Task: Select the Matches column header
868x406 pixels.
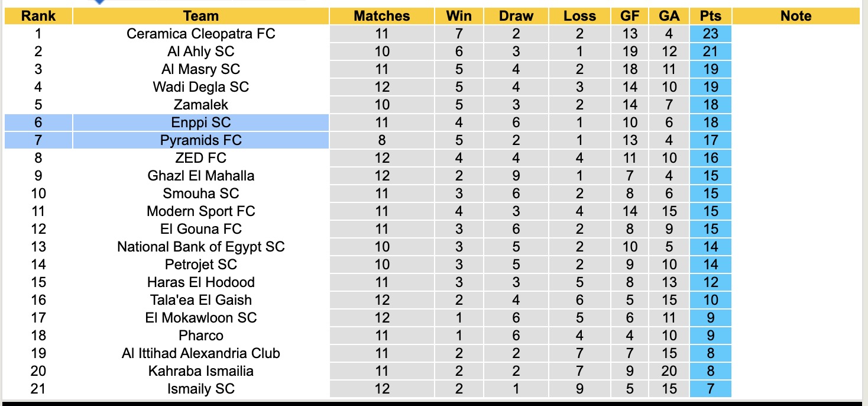Action: [x=381, y=16]
